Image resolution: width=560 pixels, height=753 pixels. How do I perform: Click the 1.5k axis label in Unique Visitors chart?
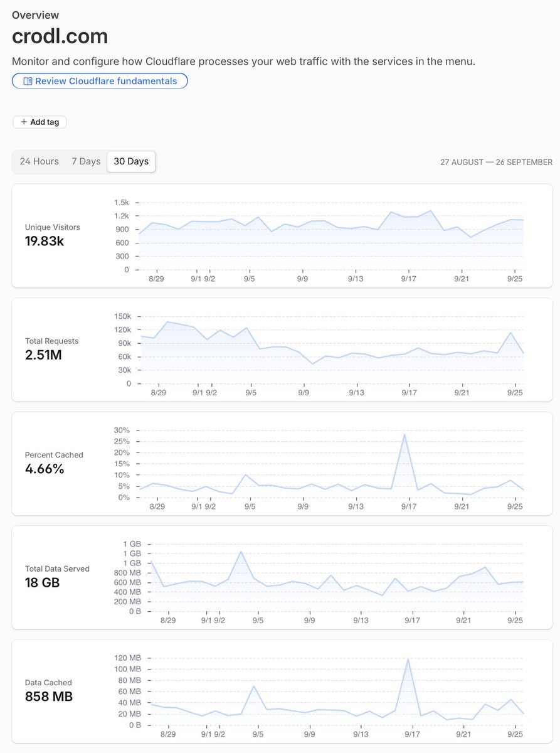[122, 203]
